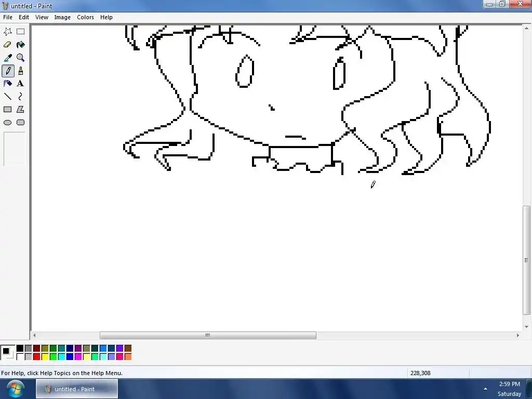Click the vertical scrollbar thumb

click(526, 260)
